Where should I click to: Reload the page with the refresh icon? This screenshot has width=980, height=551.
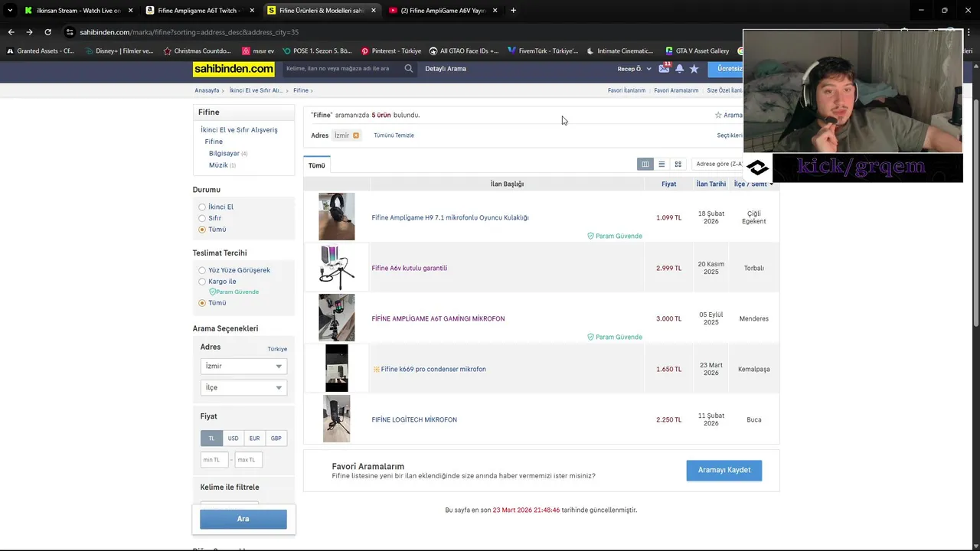47,32
